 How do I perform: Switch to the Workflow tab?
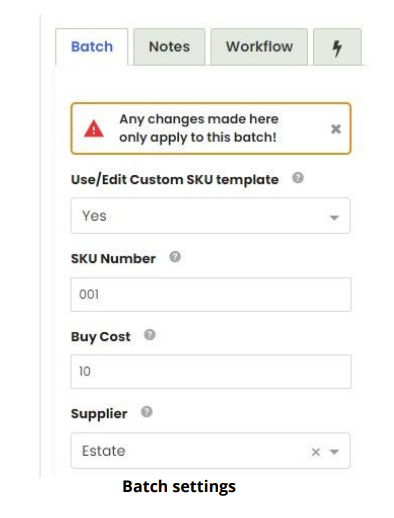coord(259,47)
